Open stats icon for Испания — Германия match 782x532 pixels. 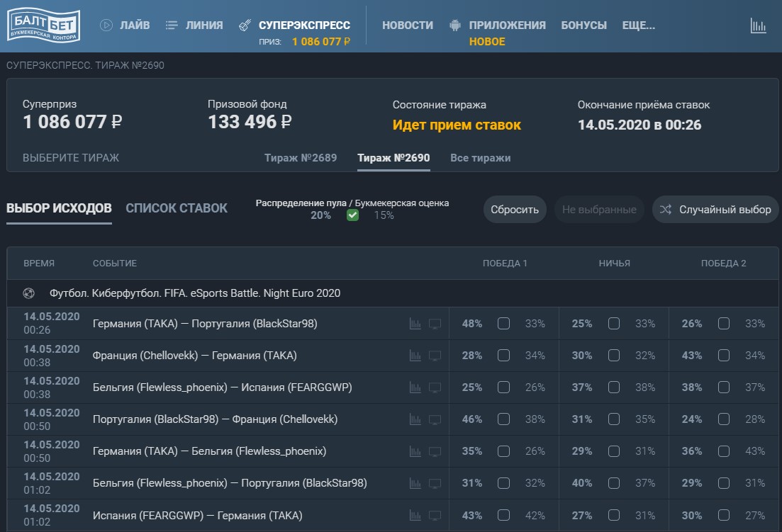tap(415, 515)
